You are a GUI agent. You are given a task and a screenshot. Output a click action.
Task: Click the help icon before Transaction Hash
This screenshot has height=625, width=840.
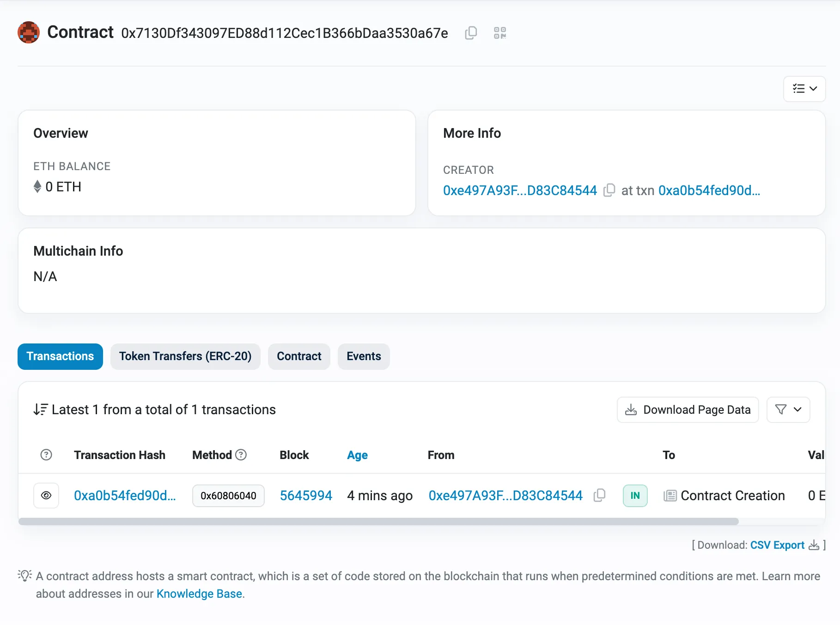tap(46, 455)
